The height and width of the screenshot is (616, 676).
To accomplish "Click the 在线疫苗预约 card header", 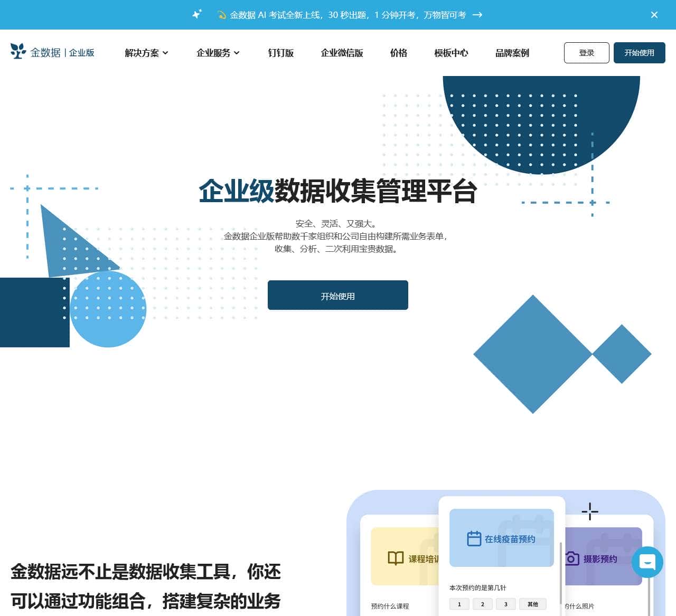I will [x=502, y=538].
